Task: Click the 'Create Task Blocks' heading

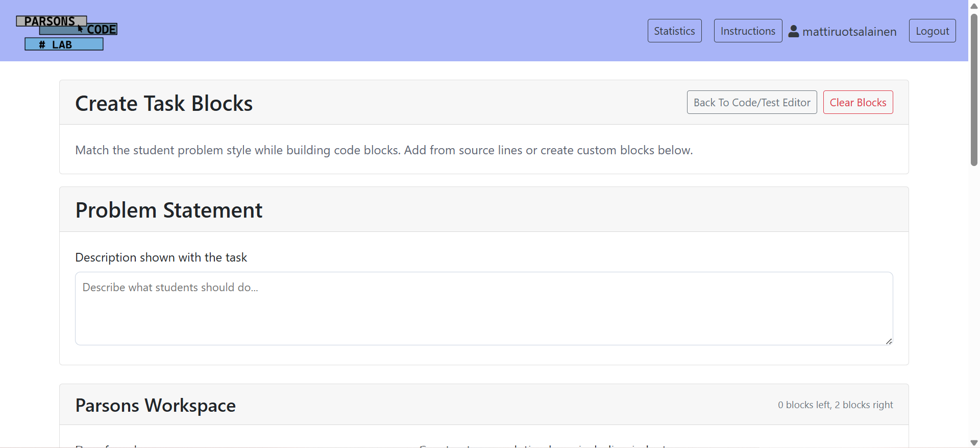Action: [x=164, y=103]
